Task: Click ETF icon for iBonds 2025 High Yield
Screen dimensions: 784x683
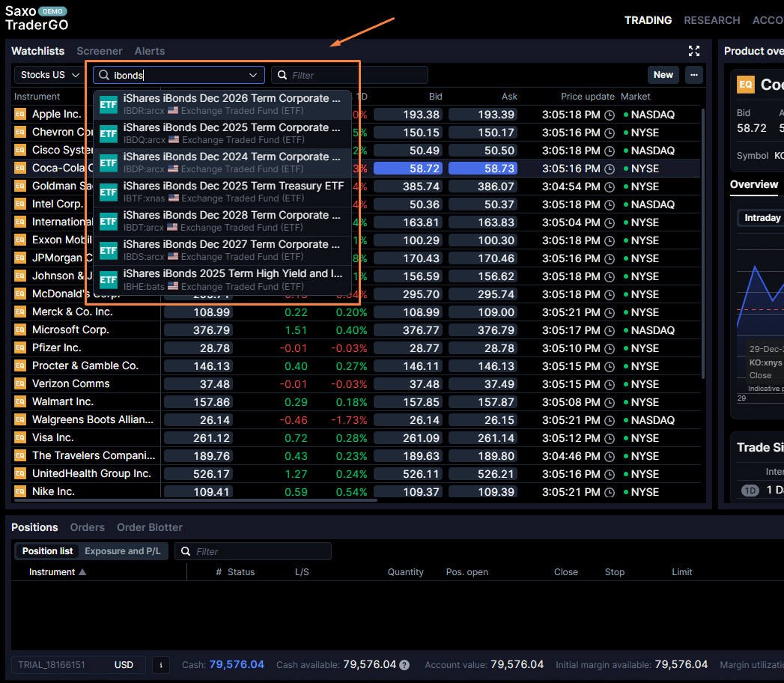Action: click(x=109, y=279)
